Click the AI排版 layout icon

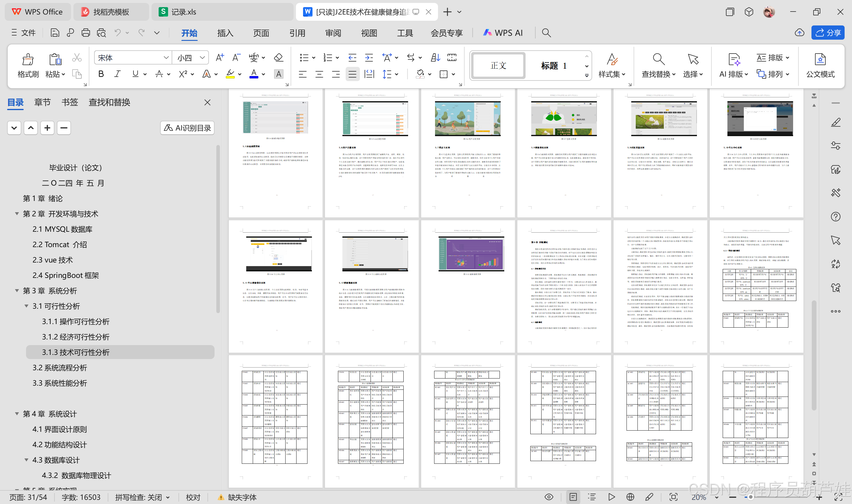[x=734, y=60]
